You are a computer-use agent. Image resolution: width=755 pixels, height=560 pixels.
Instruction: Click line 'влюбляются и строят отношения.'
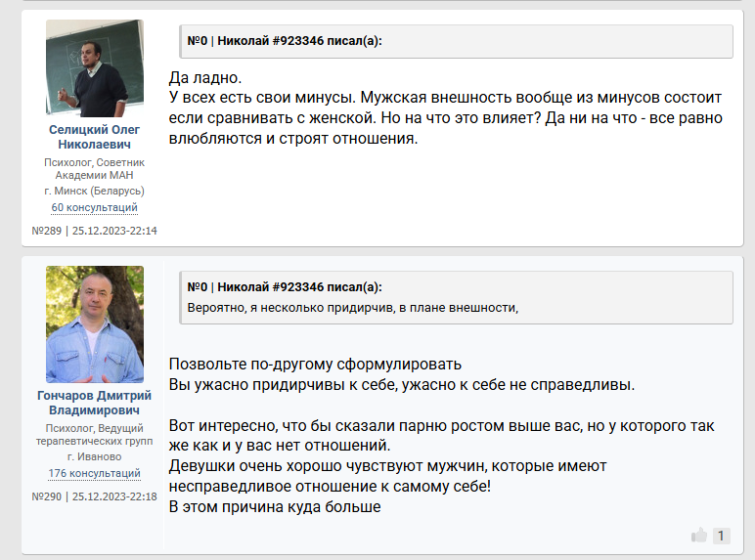point(293,139)
